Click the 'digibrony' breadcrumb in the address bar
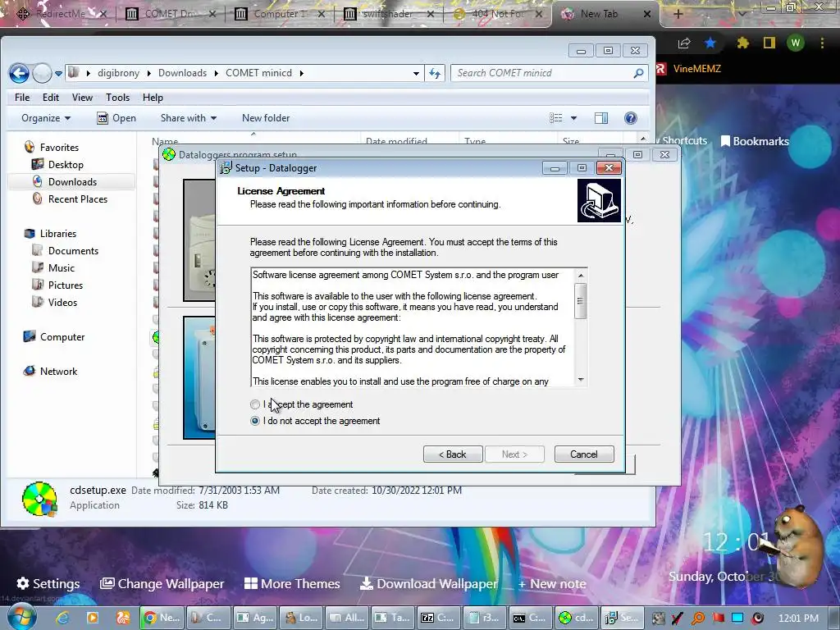840x630 pixels. point(118,73)
